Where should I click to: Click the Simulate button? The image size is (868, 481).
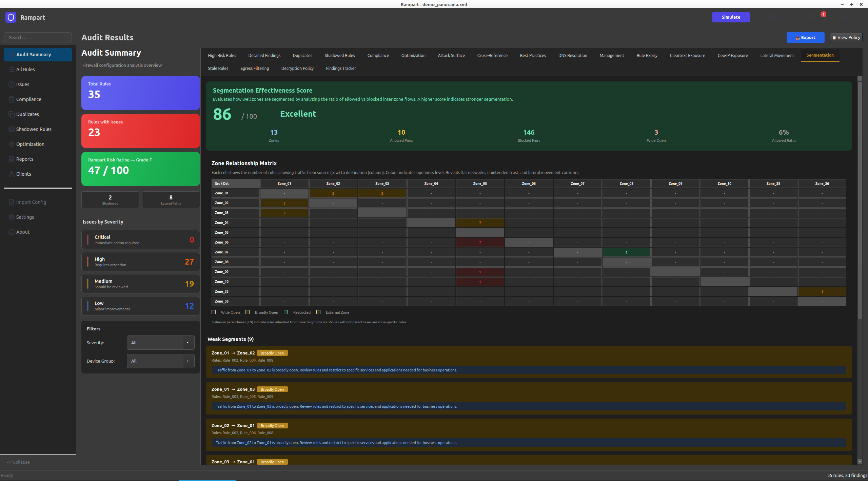click(731, 17)
